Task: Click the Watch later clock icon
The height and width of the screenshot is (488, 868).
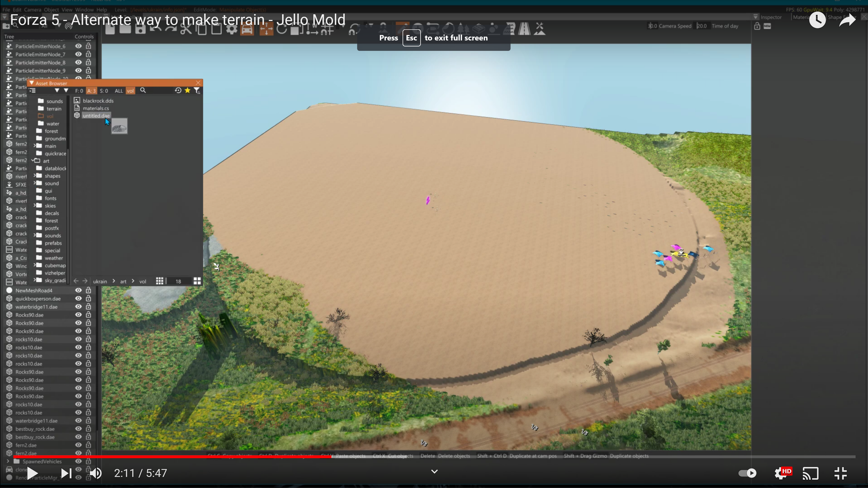Action: point(817,20)
